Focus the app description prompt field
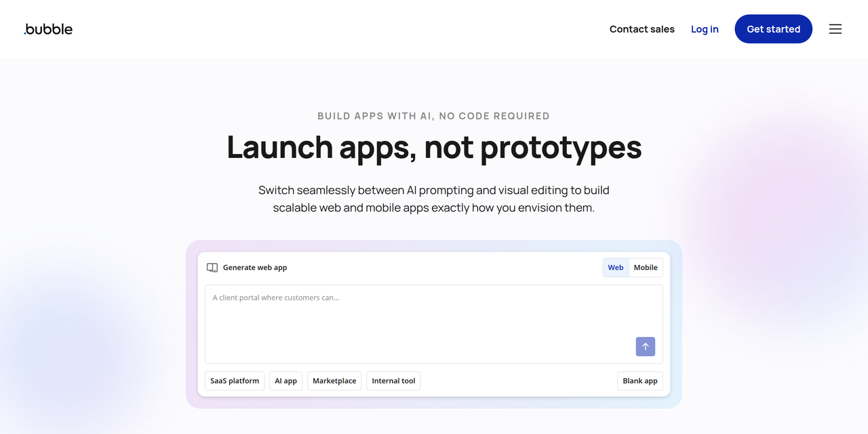Viewport: 868px width, 434px height. [x=434, y=324]
